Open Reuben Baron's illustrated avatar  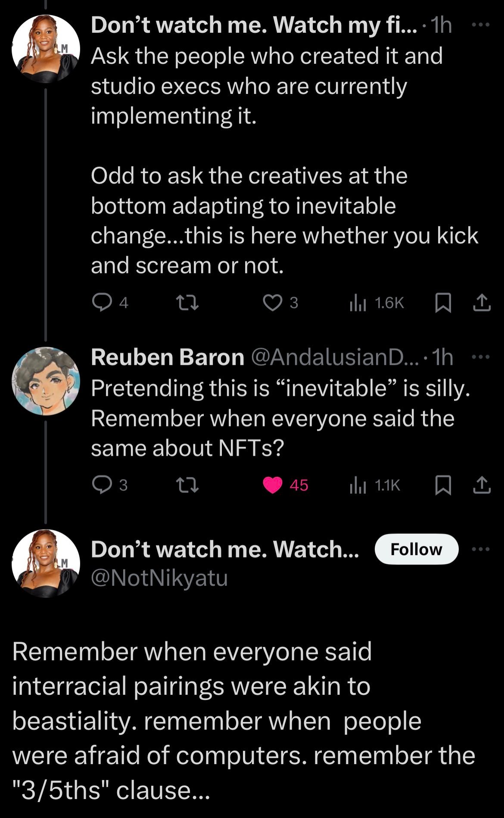click(46, 381)
